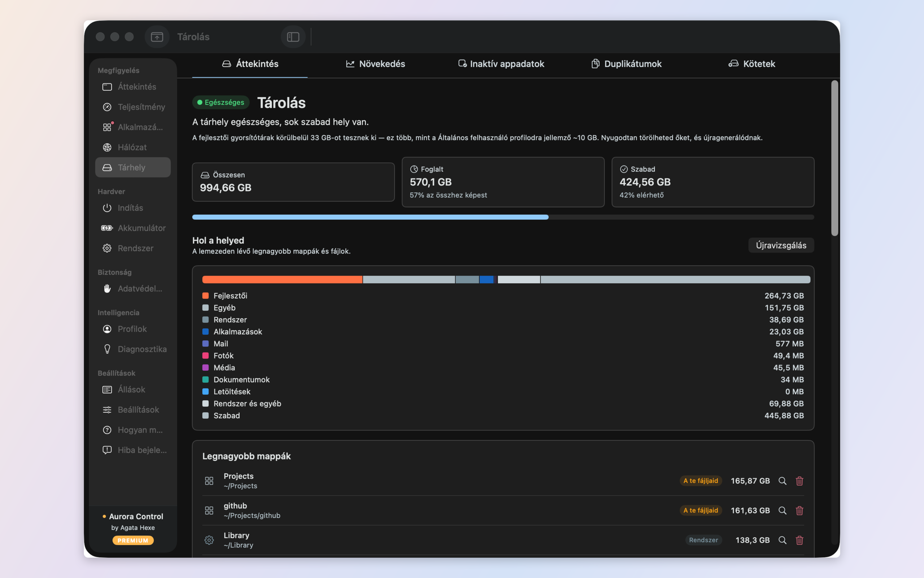This screenshot has height=578, width=924.
Task: Click the Újravizsgálás button
Action: [781, 245]
